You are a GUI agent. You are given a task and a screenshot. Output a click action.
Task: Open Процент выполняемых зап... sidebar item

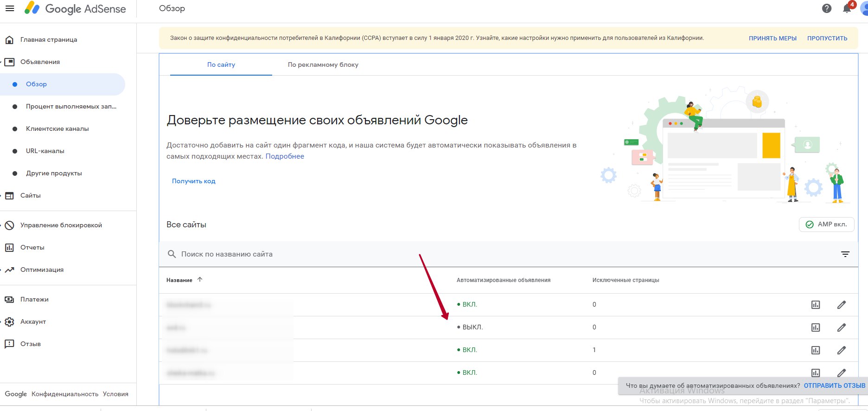pyautogui.click(x=71, y=107)
